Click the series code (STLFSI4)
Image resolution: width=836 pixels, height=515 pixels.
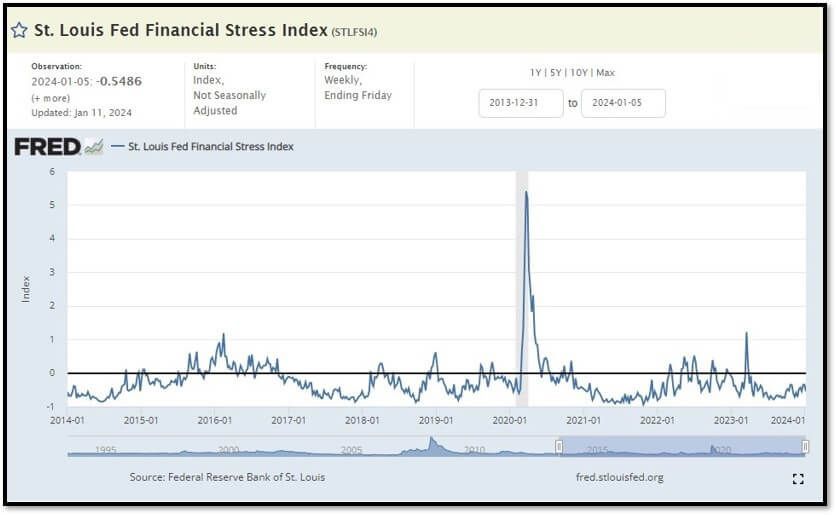coord(354,32)
